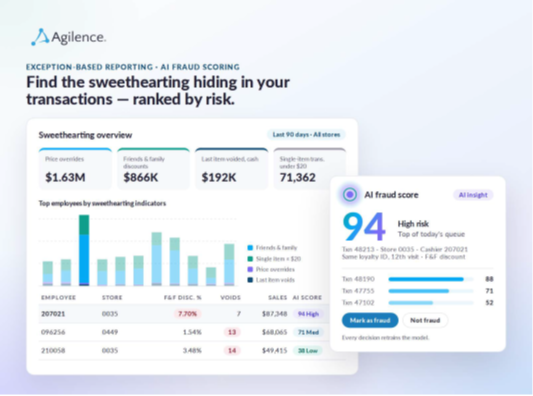The width and height of the screenshot is (533, 396).
Task: Open the AI insight badge
Action: point(473,195)
